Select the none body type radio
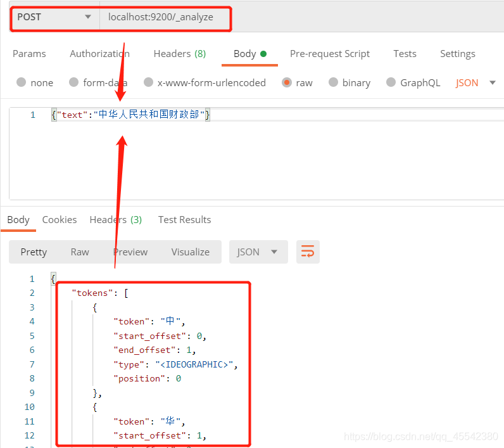The image size is (504, 448). click(x=22, y=82)
